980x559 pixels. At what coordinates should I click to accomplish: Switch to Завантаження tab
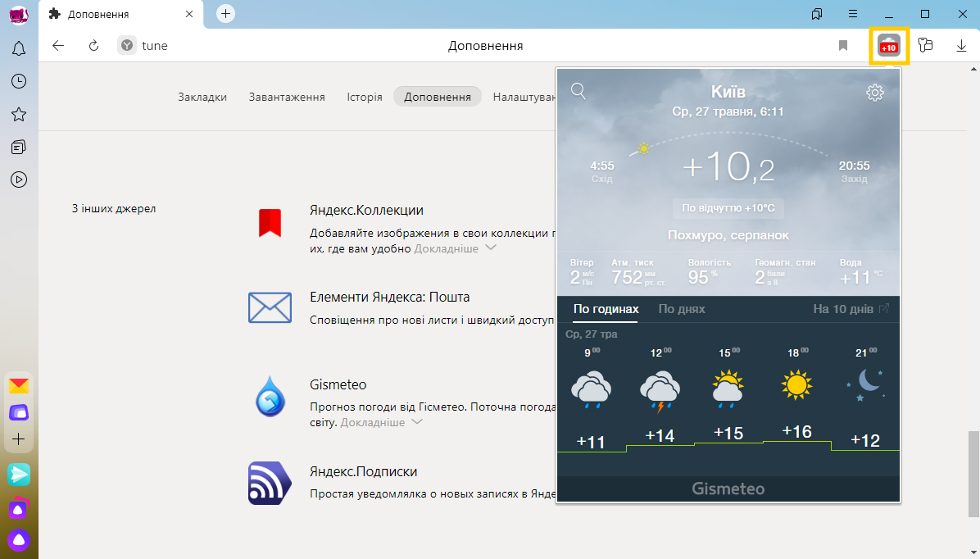point(287,97)
